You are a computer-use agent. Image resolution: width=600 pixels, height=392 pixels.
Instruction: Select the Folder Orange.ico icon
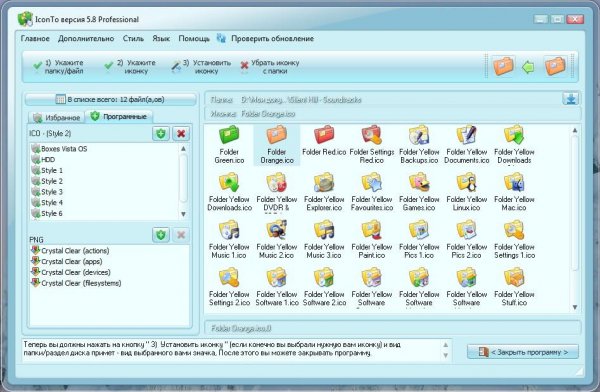[x=277, y=145]
